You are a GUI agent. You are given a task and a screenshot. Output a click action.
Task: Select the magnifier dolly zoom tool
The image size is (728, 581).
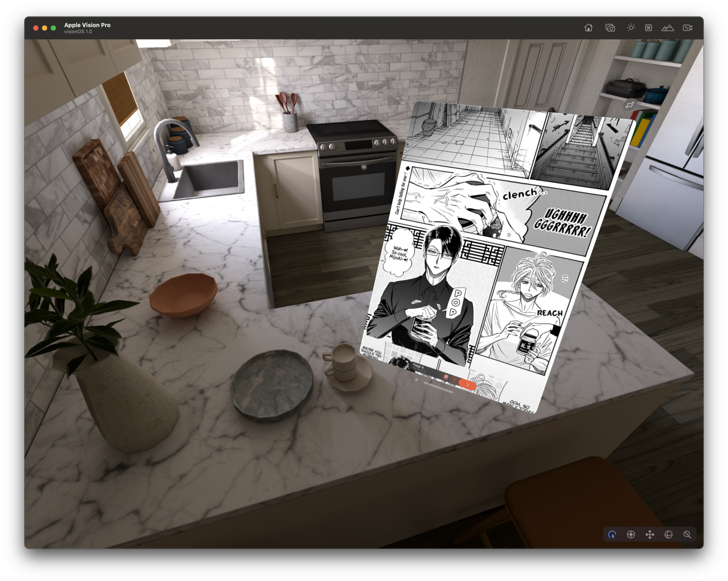[x=687, y=534]
